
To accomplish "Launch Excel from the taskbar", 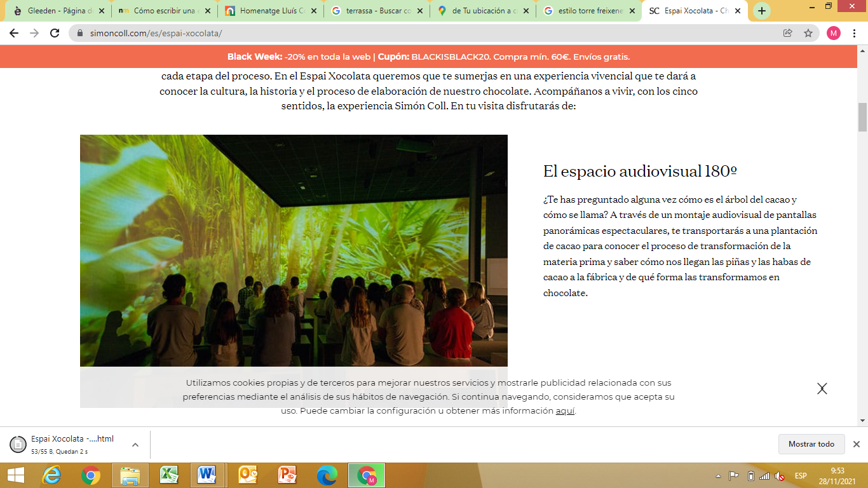I will click(168, 475).
